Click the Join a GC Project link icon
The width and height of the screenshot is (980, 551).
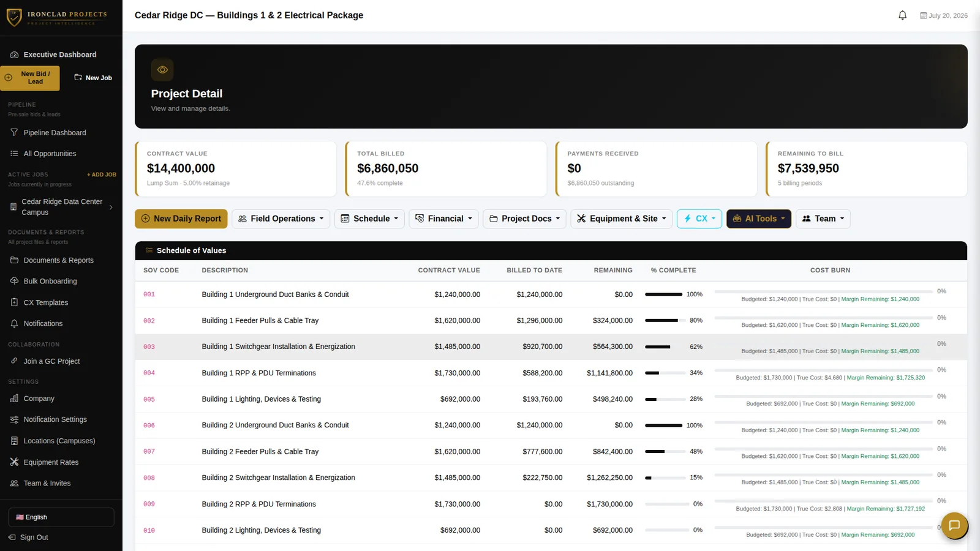(14, 361)
